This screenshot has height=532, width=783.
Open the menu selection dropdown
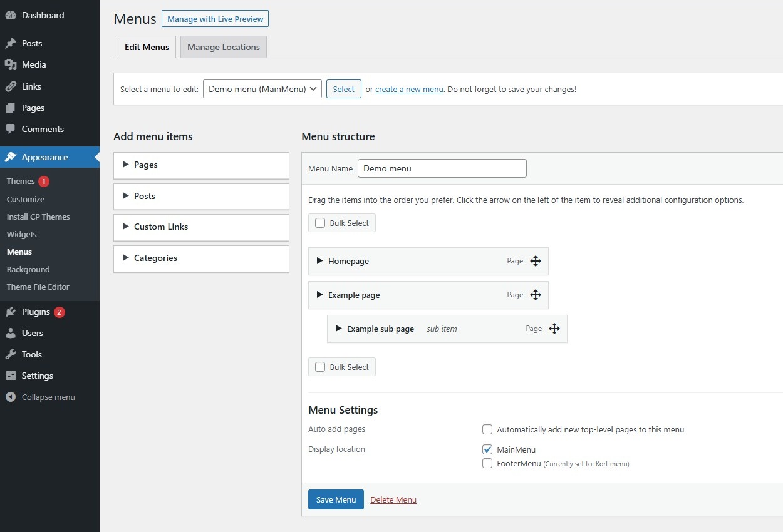click(x=262, y=89)
